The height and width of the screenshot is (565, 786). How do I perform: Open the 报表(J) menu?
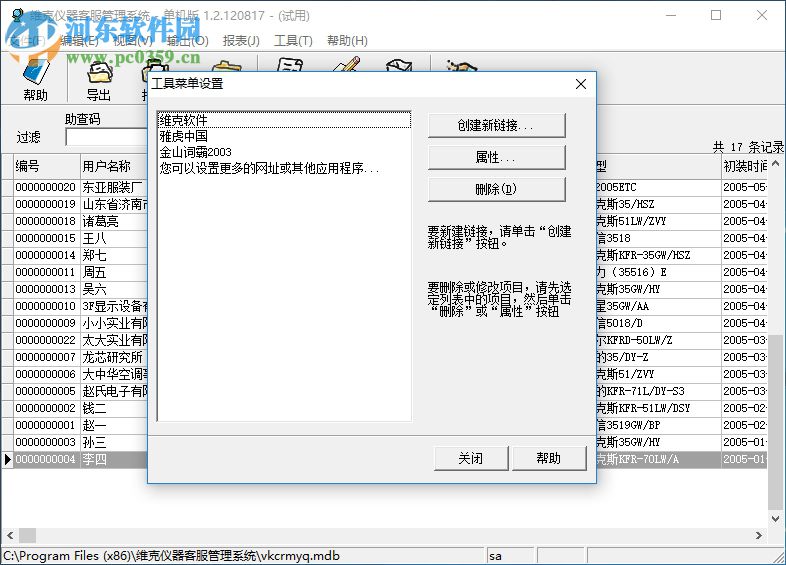click(x=241, y=41)
